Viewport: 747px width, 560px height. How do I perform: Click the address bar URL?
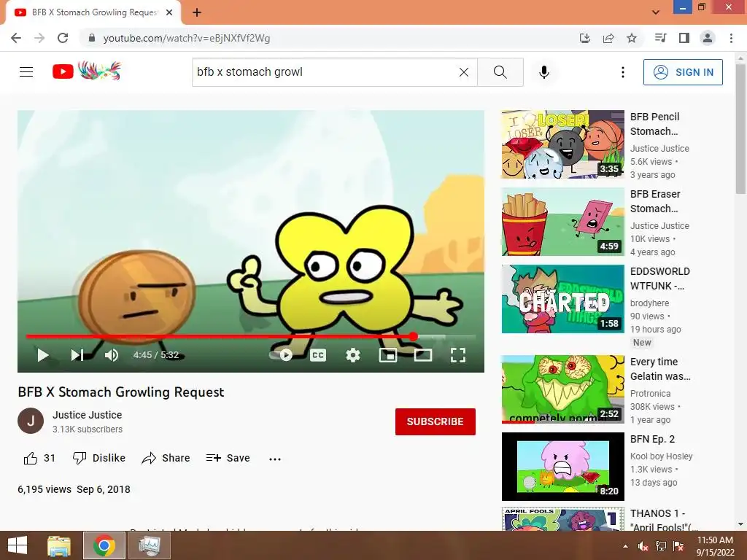[x=187, y=38]
